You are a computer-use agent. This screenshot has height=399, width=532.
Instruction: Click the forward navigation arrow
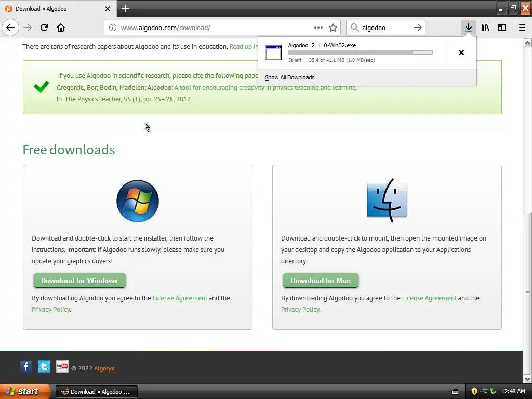(28, 28)
